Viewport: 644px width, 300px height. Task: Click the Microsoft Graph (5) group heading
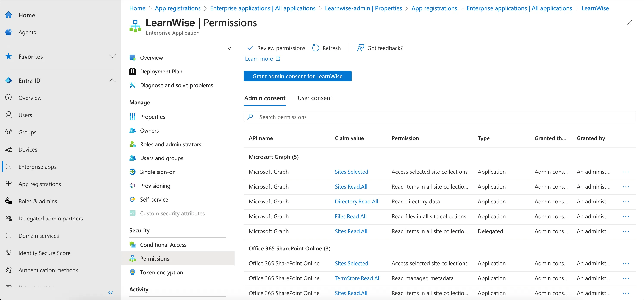274,157
